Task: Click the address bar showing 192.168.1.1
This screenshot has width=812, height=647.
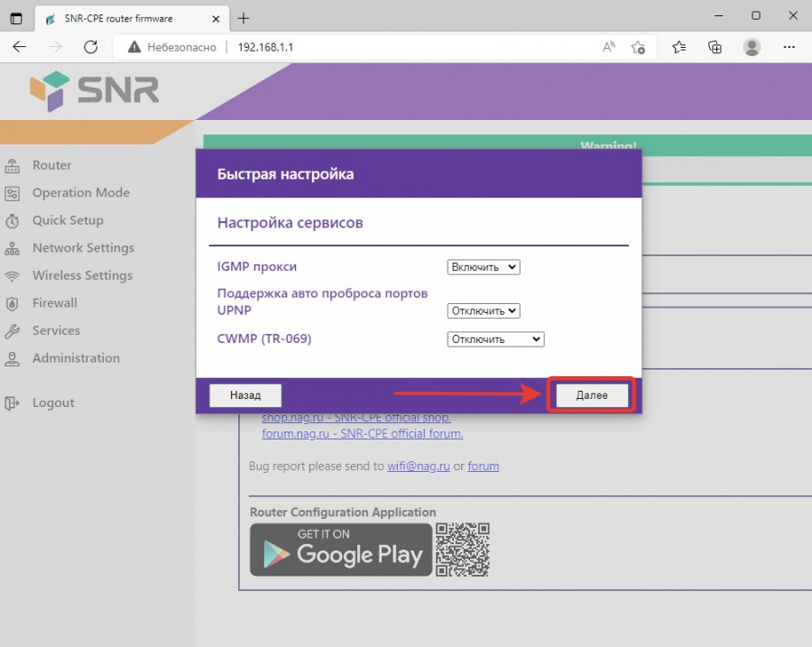Action: click(x=406, y=47)
